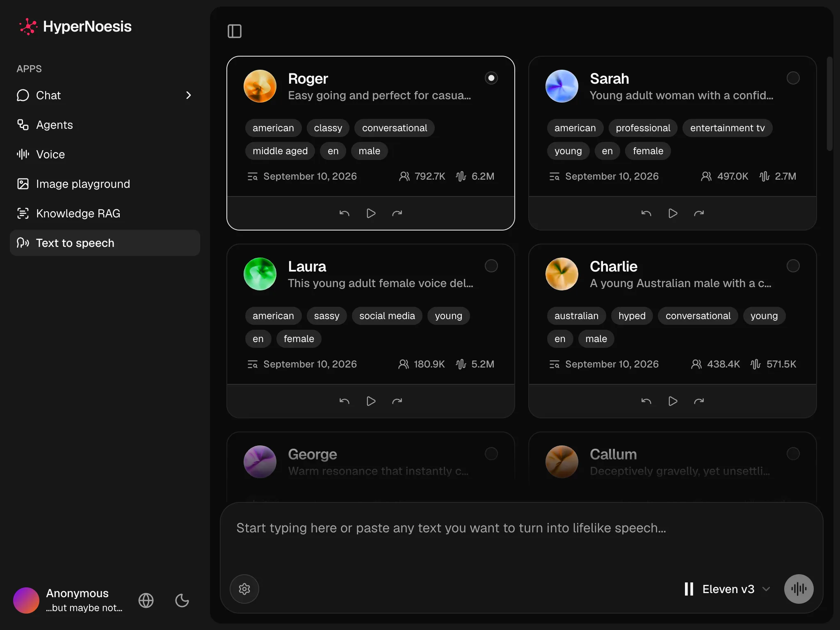Skip forward in Laura's preview
The image size is (840, 630).
pos(397,401)
